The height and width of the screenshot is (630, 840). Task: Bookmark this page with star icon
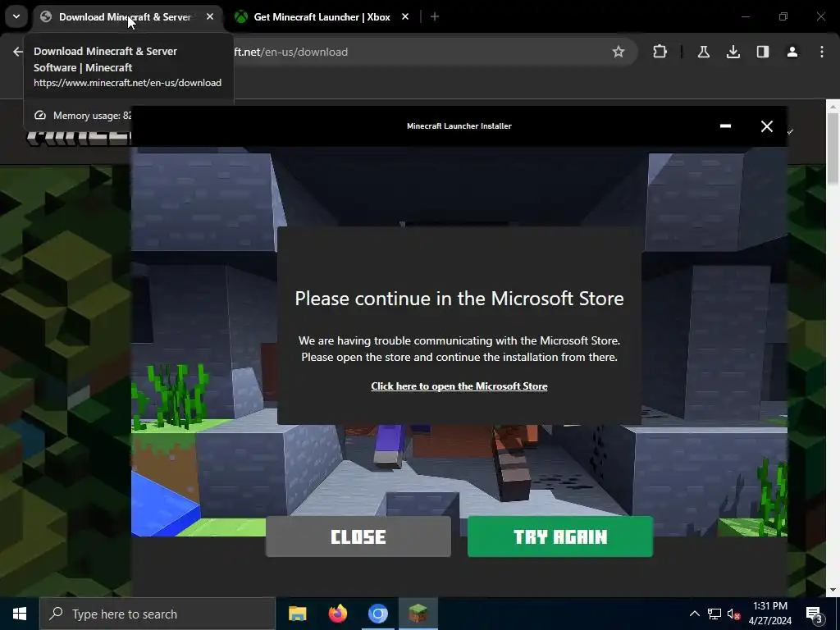pyautogui.click(x=619, y=52)
